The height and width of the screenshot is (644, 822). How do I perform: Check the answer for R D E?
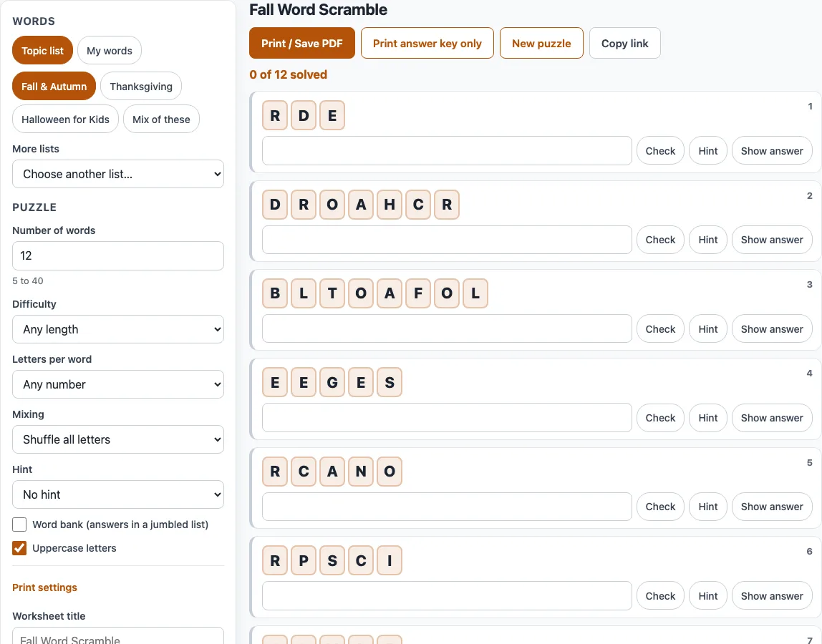click(660, 151)
